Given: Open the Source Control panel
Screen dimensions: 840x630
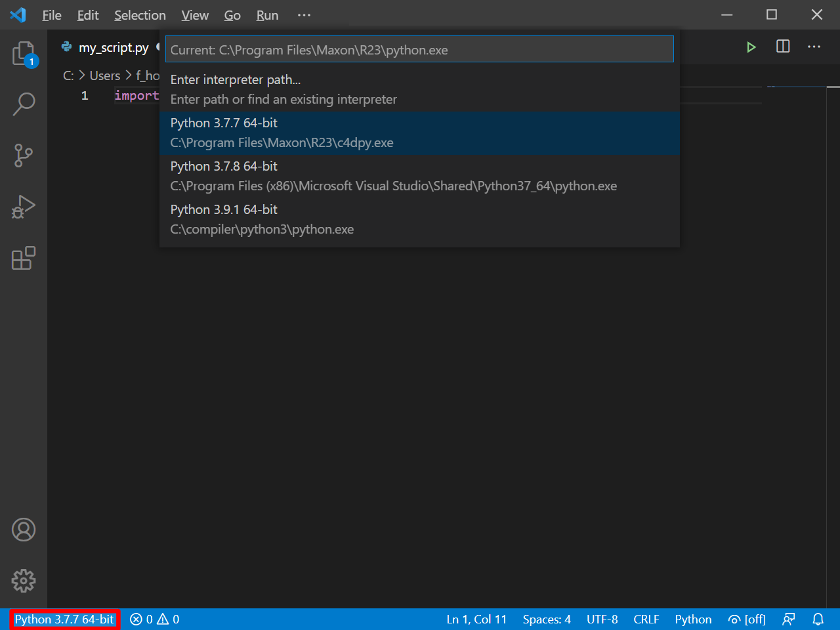Looking at the screenshot, I should 24,156.
